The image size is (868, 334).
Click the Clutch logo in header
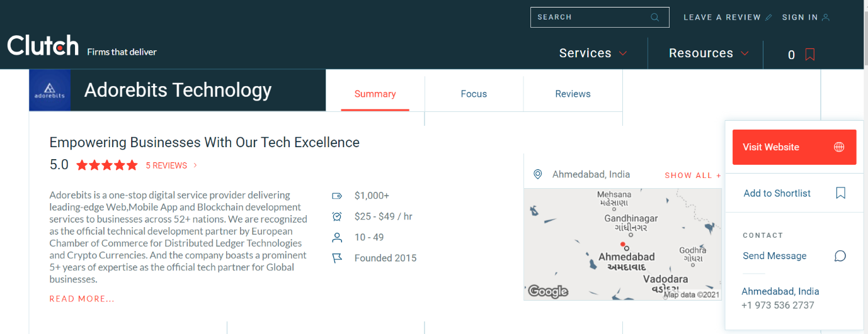click(43, 45)
